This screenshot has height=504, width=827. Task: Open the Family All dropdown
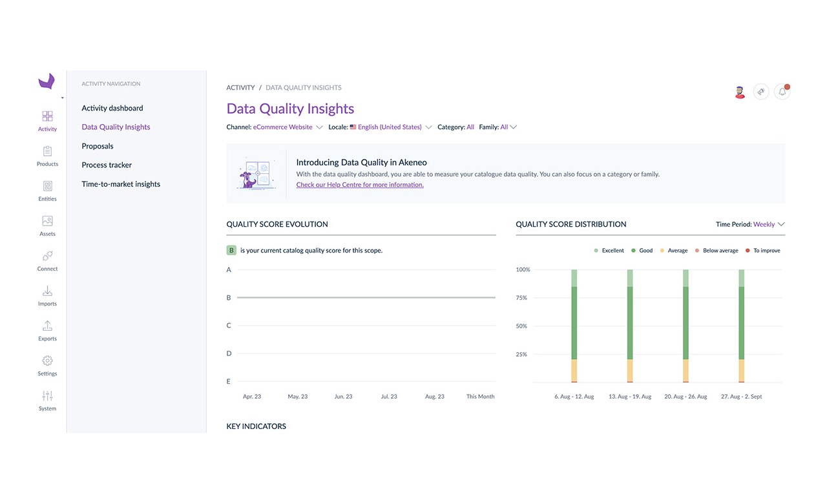pyautogui.click(x=498, y=127)
